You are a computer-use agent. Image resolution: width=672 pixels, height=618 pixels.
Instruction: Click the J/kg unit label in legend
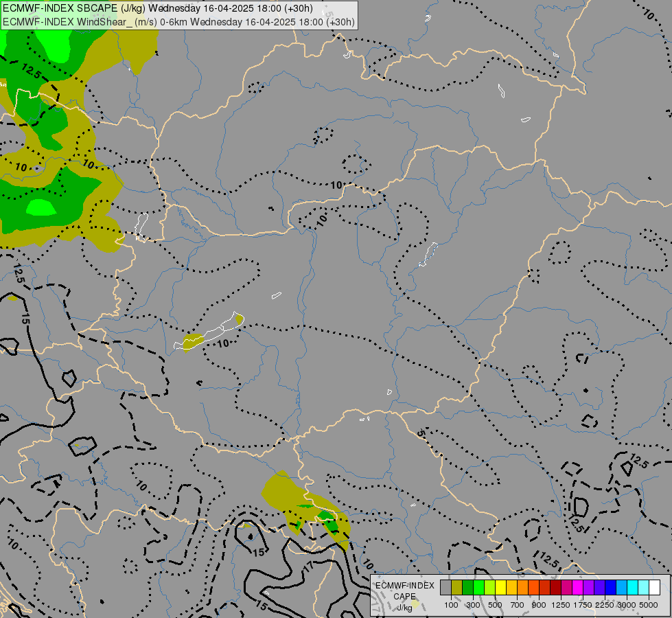(404, 608)
